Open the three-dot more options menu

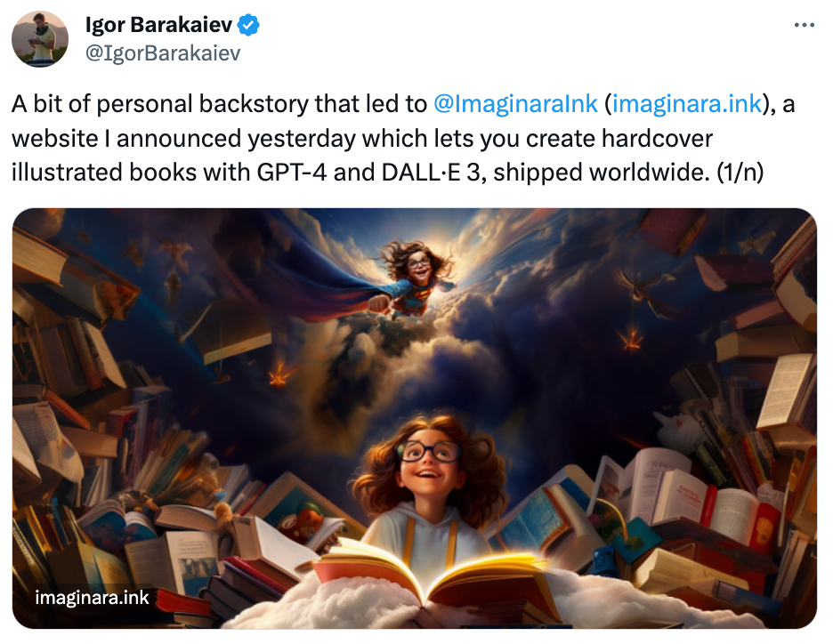pos(805,25)
